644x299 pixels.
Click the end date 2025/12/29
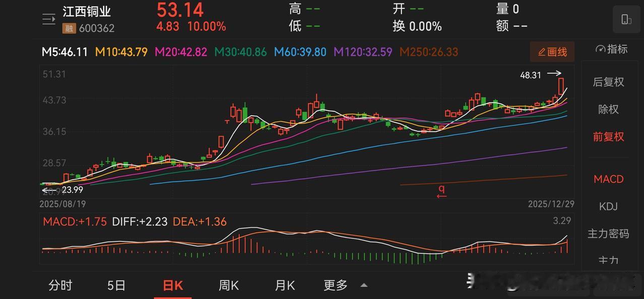tap(551, 204)
